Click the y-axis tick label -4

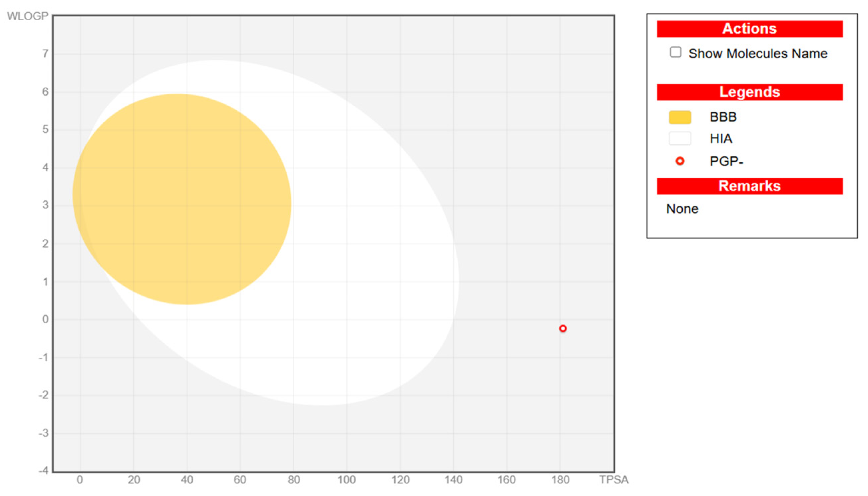43,470
